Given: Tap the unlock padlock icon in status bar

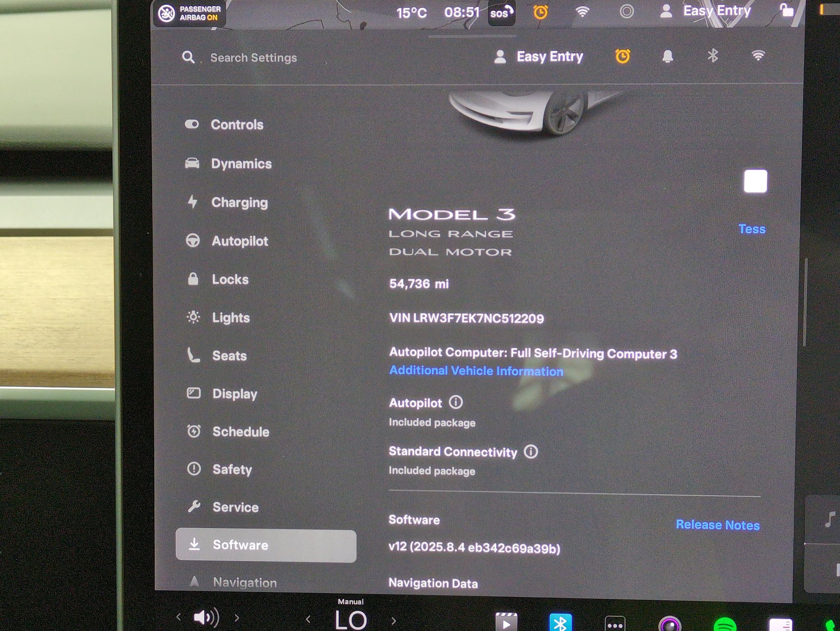Looking at the screenshot, I should coord(786,10).
